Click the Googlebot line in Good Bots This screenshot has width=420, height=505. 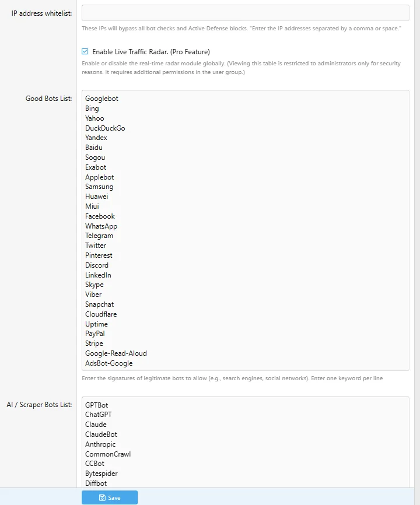(x=102, y=99)
